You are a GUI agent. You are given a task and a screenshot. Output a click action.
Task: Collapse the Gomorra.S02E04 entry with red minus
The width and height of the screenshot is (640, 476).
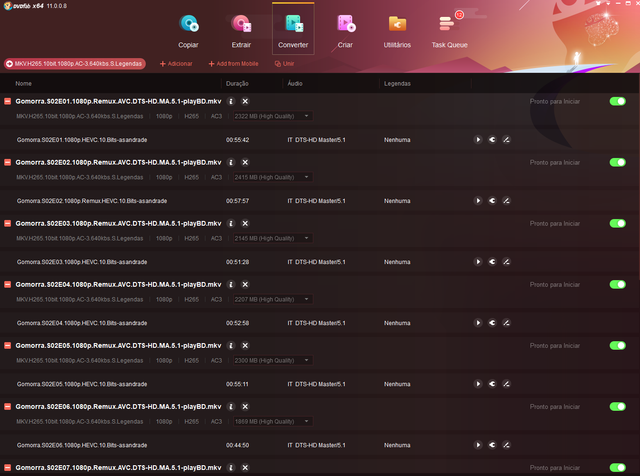7,285
